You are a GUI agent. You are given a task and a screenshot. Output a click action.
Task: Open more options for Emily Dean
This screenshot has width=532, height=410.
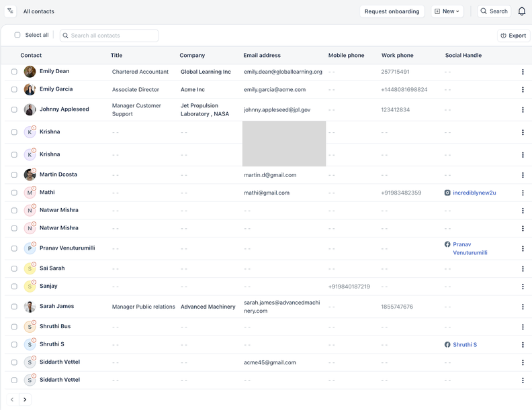click(x=523, y=72)
